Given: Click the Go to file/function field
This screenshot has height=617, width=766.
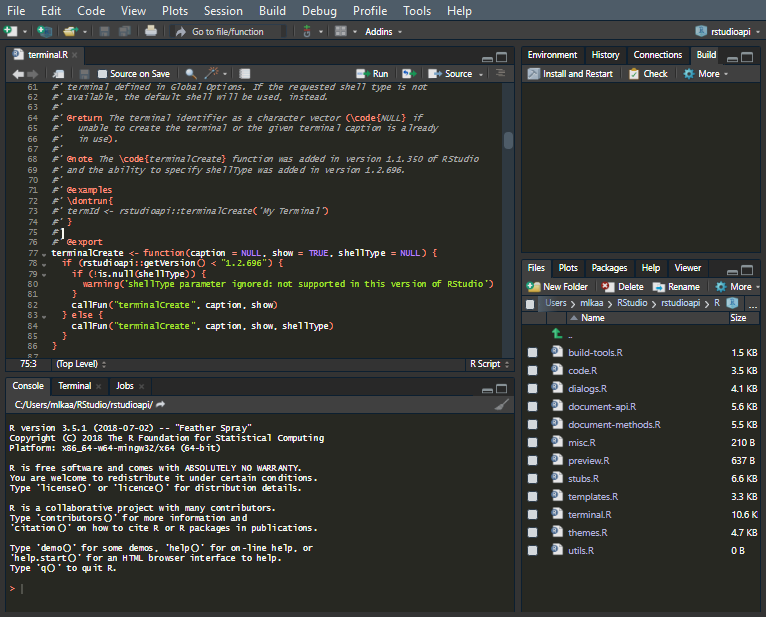Looking at the screenshot, I should [x=227, y=31].
